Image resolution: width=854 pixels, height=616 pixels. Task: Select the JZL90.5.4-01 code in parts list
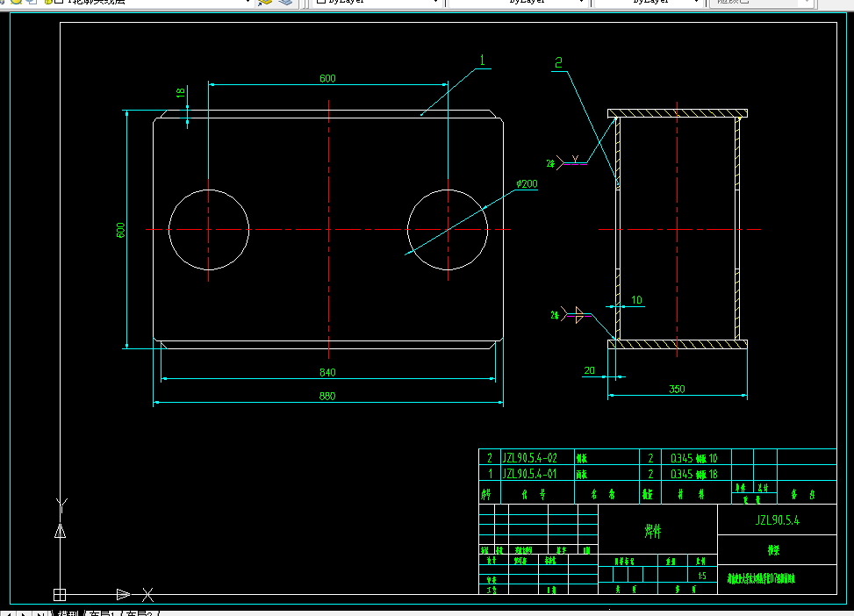point(529,474)
